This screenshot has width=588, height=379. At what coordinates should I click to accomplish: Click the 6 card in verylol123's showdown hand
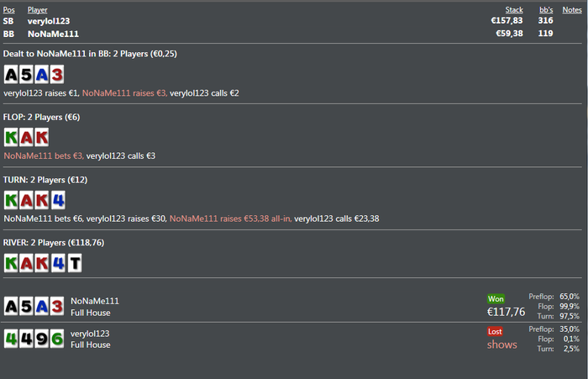[56, 339]
